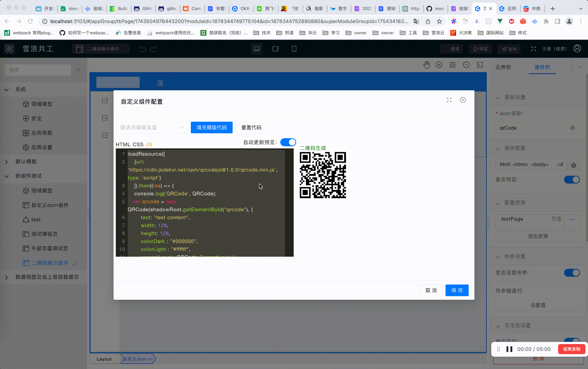Open the 技术 bookmarks folder

point(262,33)
